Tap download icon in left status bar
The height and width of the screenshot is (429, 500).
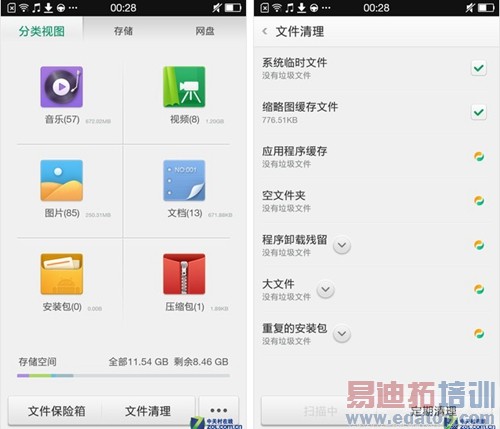[x=49, y=8]
